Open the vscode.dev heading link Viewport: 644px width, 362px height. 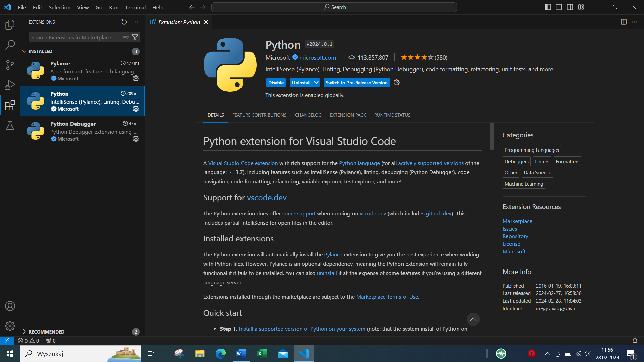[x=267, y=198]
